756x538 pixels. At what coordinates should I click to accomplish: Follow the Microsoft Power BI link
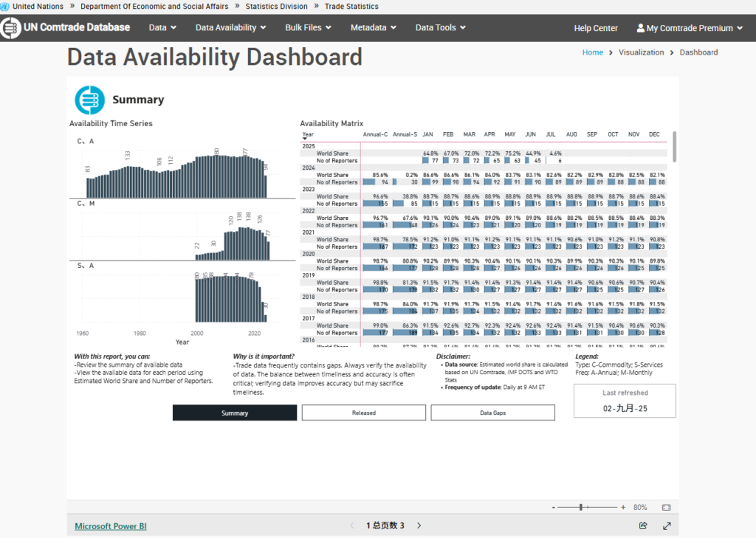pyautogui.click(x=111, y=526)
